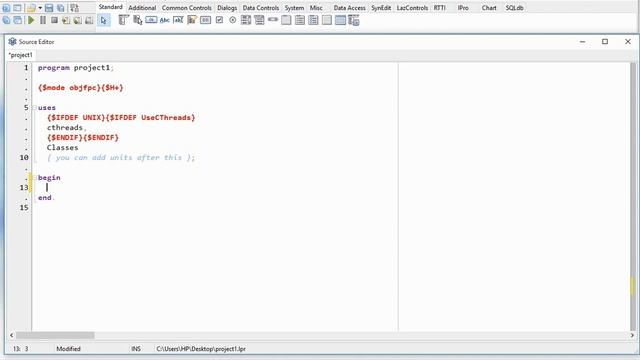The width and height of the screenshot is (640, 360).
Task: Pick the TRadioButton component
Action: [233, 20]
